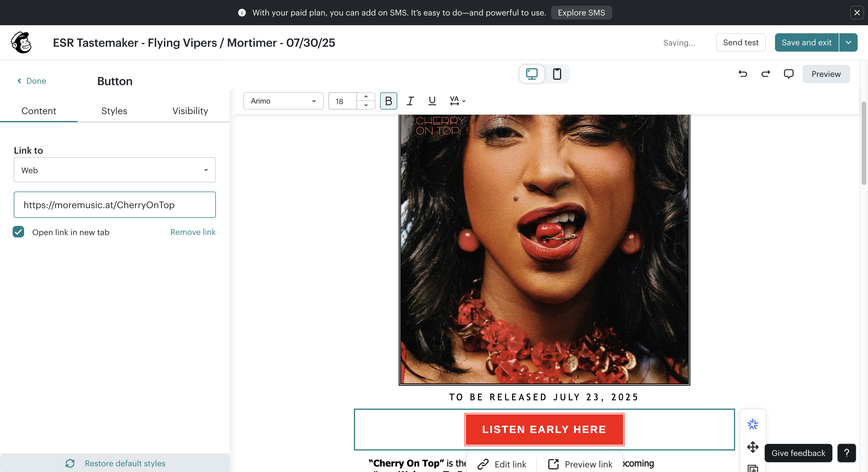Image resolution: width=868 pixels, height=472 pixels.
Task: Go back with the Done link
Action: pos(32,81)
